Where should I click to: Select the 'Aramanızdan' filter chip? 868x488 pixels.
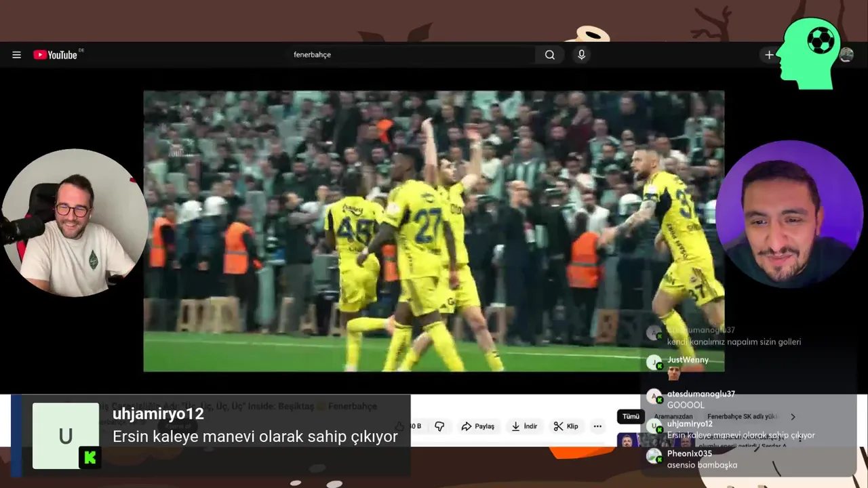tap(673, 416)
